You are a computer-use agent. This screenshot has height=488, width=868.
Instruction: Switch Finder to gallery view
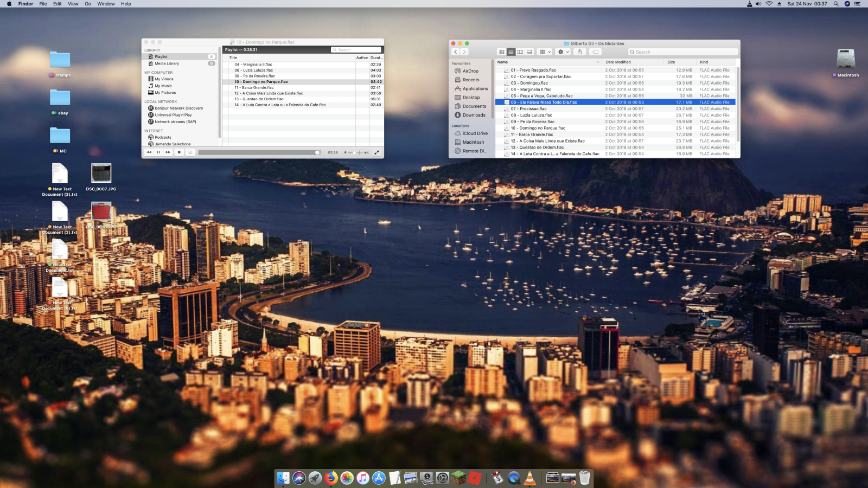529,52
